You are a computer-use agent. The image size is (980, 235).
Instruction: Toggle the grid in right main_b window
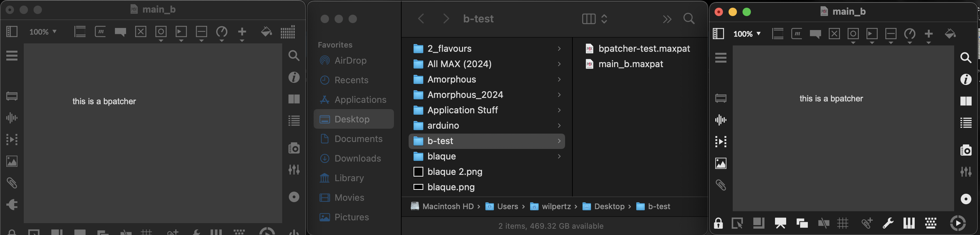(x=843, y=223)
